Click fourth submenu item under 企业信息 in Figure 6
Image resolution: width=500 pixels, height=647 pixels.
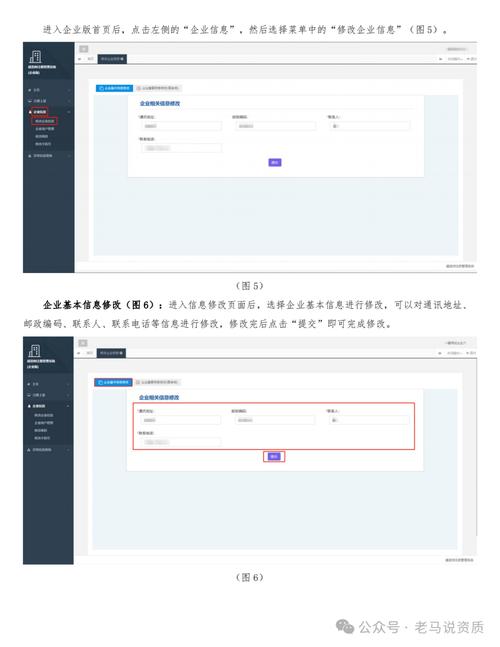pos(42,438)
